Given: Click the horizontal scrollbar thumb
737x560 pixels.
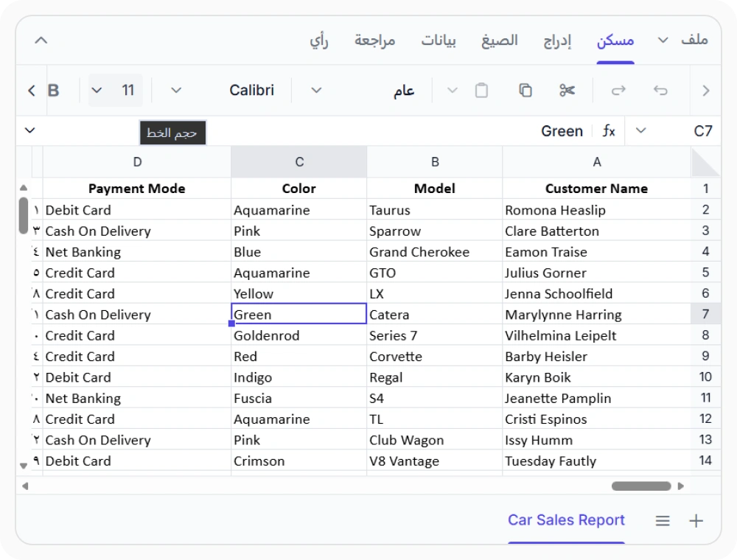Looking at the screenshot, I should click(x=641, y=486).
